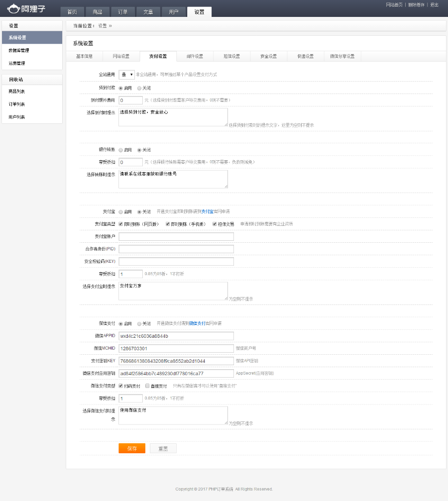Click the orange 保存 button
This screenshot has height=501, width=448.
pos(132,448)
